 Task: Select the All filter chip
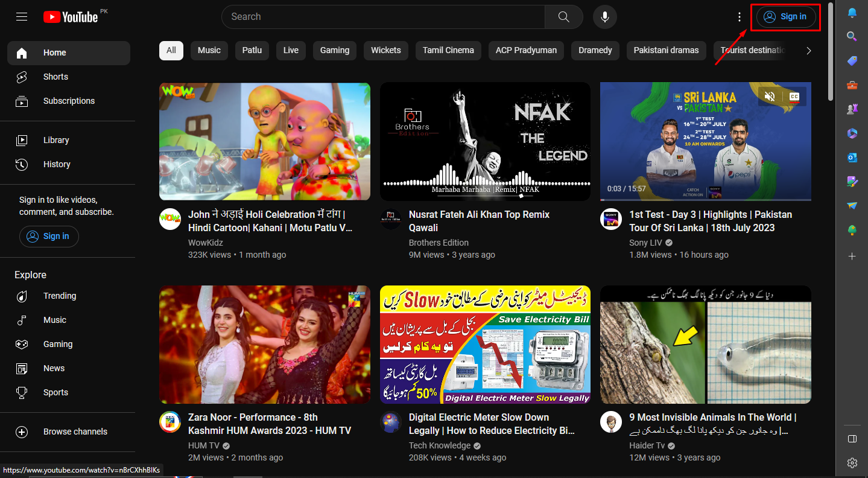click(171, 50)
